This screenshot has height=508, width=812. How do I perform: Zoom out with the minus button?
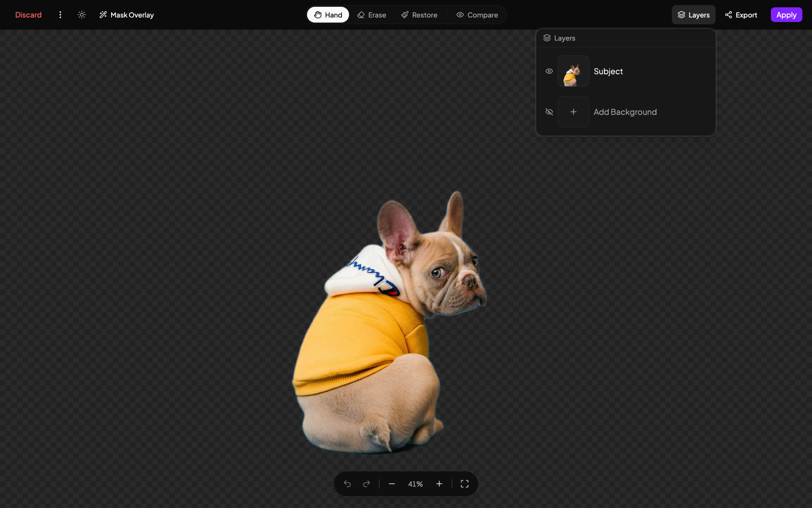click(x=392, y=484)
